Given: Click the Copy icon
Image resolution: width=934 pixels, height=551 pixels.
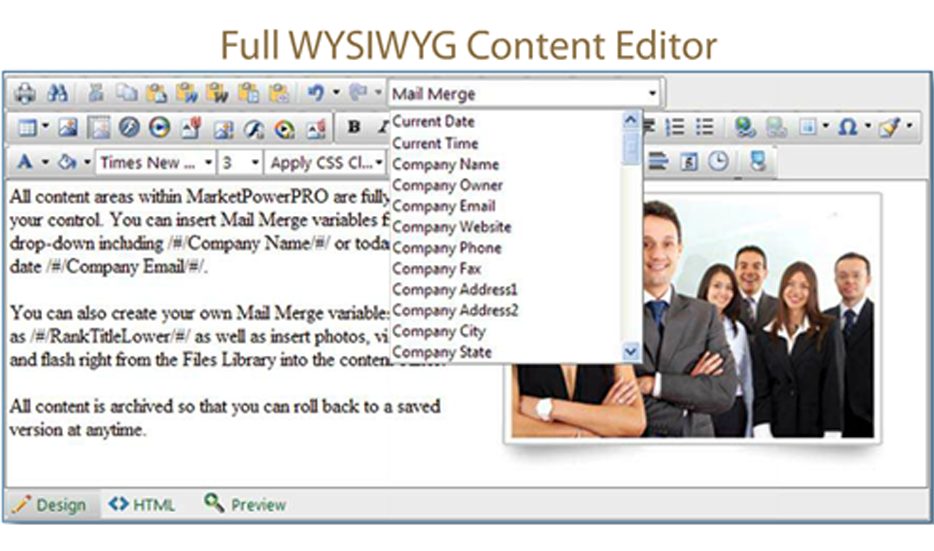Looking at the screenshot, I should pos(126,93).
